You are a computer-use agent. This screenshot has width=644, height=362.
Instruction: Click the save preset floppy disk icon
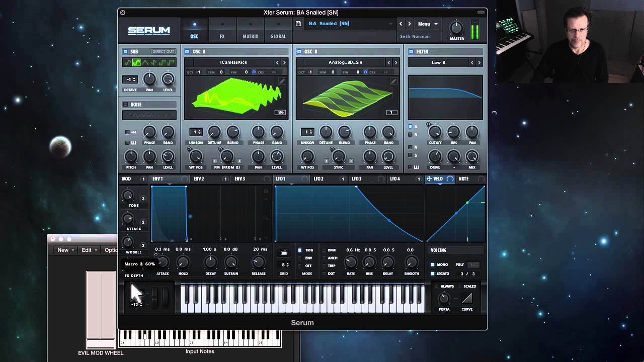tap(299, 23)
